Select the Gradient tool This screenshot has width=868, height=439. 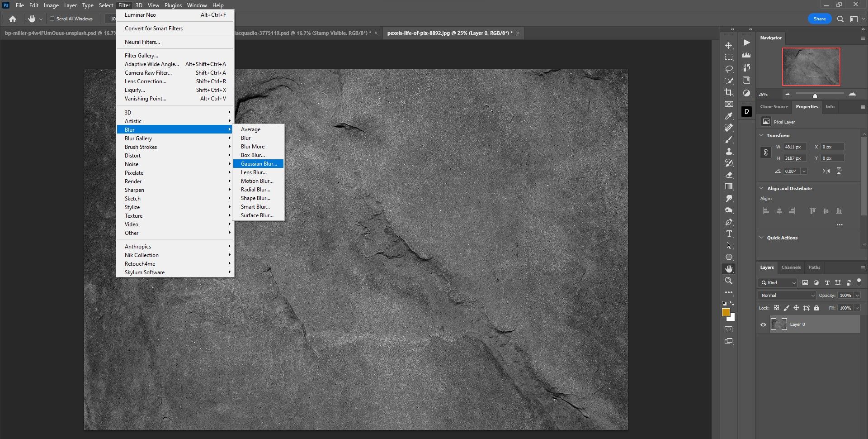pyautogui.click(x=729, y=186)
